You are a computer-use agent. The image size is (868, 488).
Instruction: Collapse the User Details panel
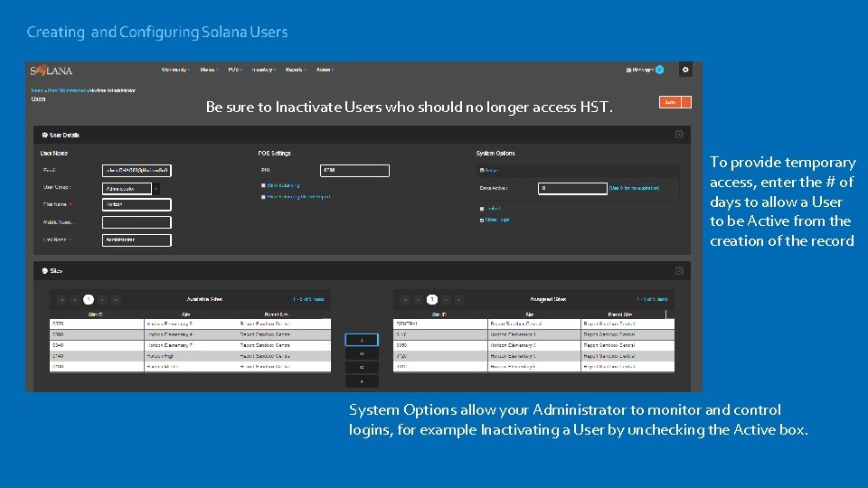coord(679,135)
